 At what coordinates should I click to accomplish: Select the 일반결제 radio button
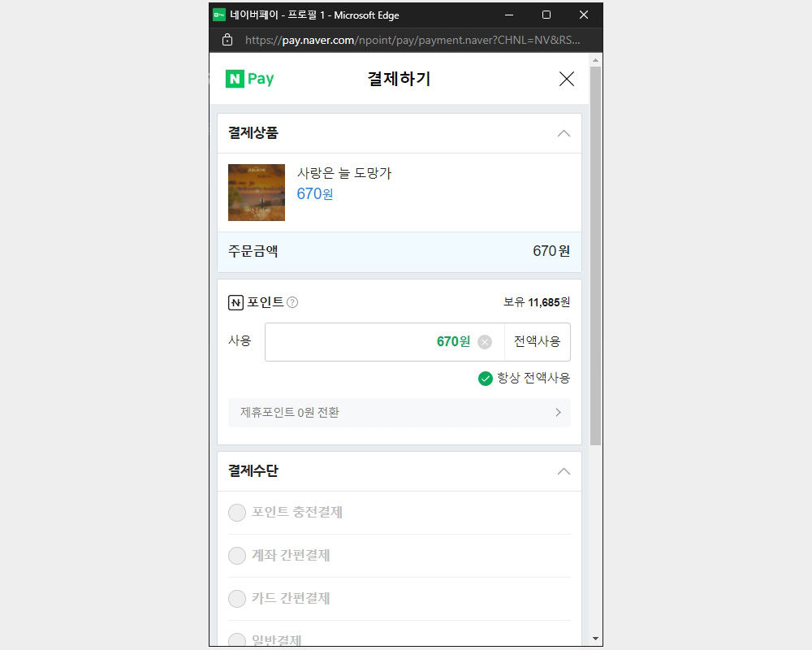click(237, 639)
